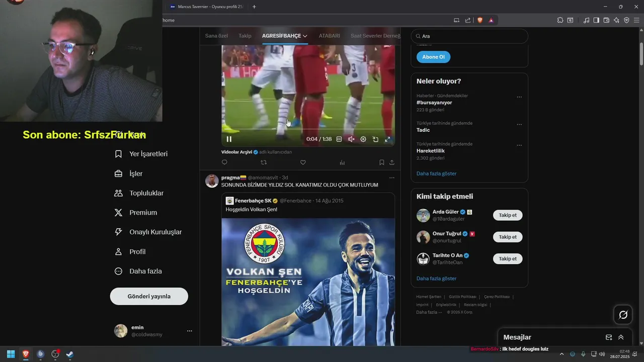The image size is (644, 362).
Task: Open Onaylı Kuruluşlar in sidebar
Action: pyautogui.click(x=148, y=232)
